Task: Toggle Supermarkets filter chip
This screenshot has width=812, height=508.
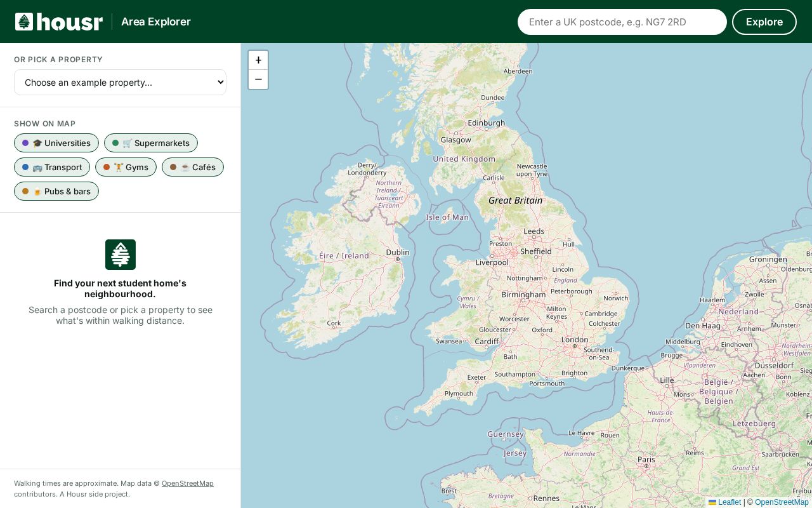Action: 151,143
